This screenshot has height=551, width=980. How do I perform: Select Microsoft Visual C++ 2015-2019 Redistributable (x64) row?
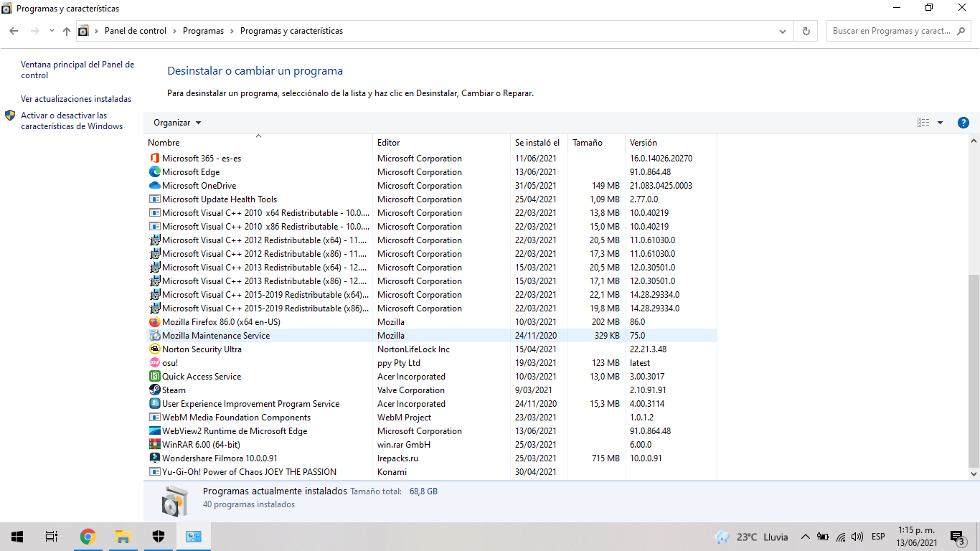430,295
